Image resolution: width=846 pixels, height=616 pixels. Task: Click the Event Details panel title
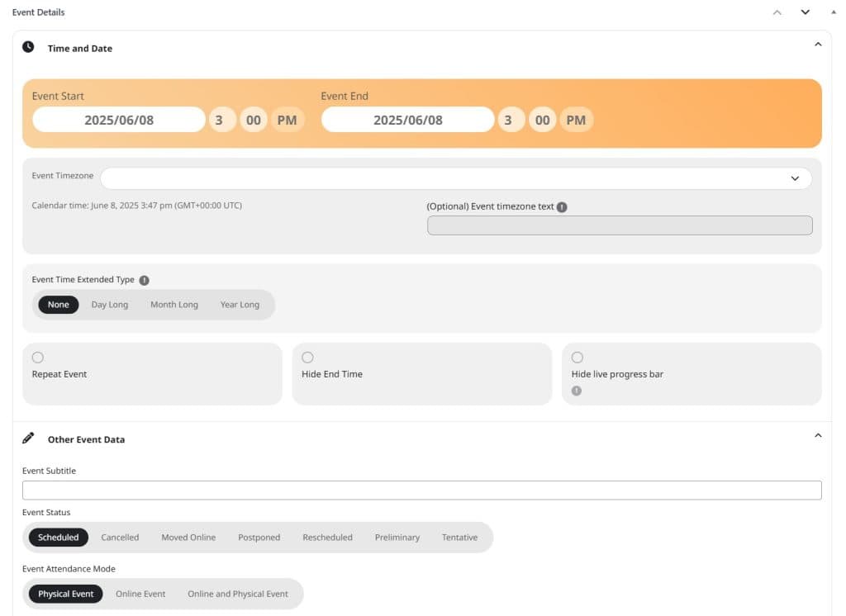tap(38, 12)
